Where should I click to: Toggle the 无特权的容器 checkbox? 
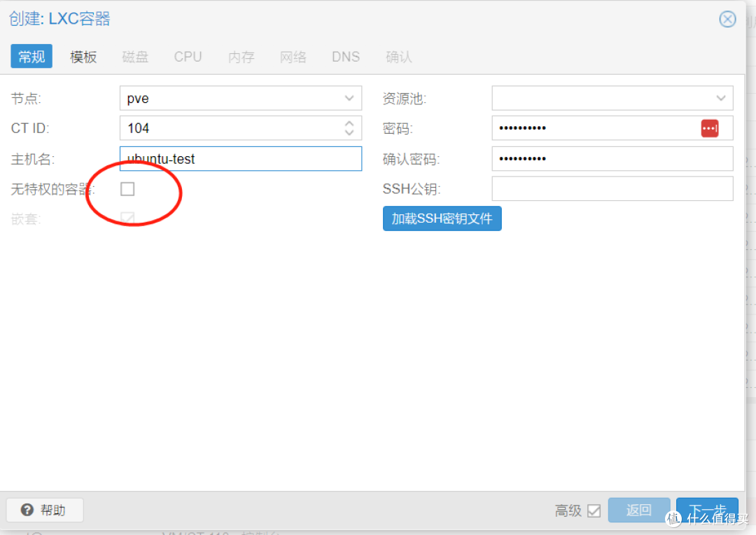pos(127,188)
